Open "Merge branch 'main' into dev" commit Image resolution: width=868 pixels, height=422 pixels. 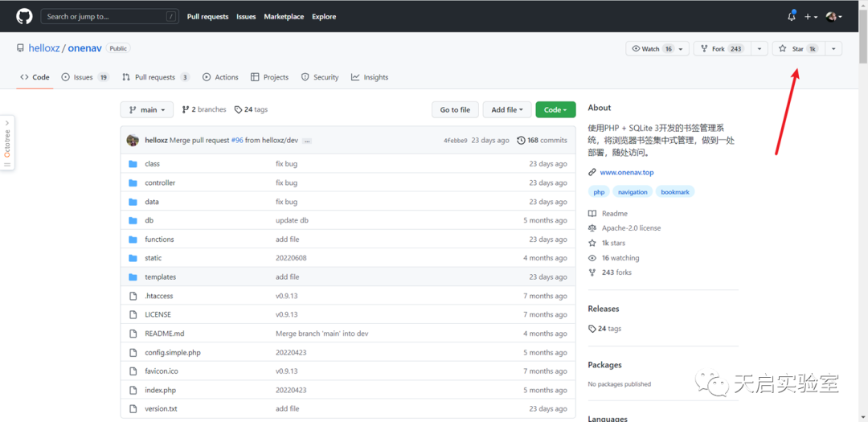point(322,334)
